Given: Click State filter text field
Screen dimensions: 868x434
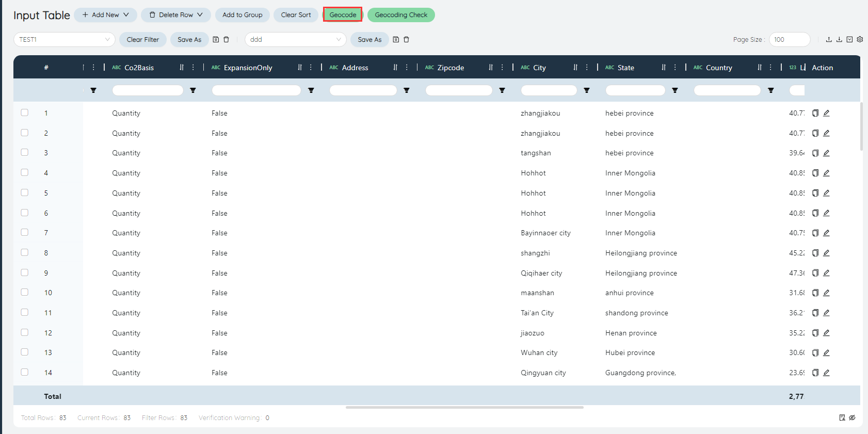Looking at the screenshot, I should pyautogui.click(x=635, y=90).
